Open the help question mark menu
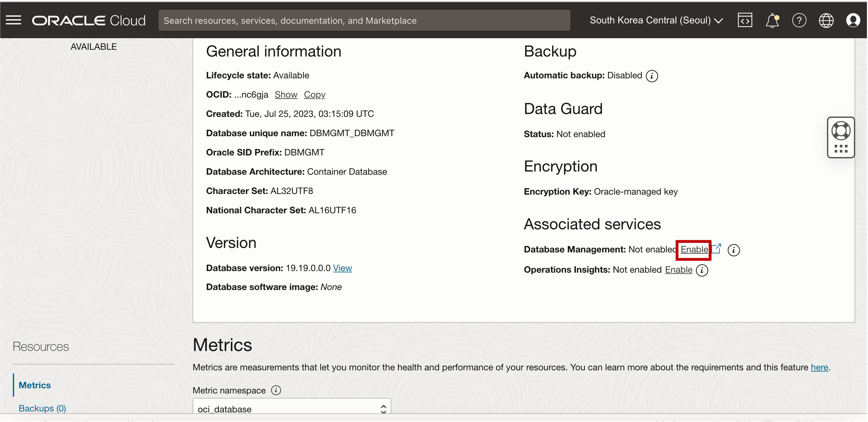This screenshot has height=422, width=868. pyautogui.click(x=799, y=20)
